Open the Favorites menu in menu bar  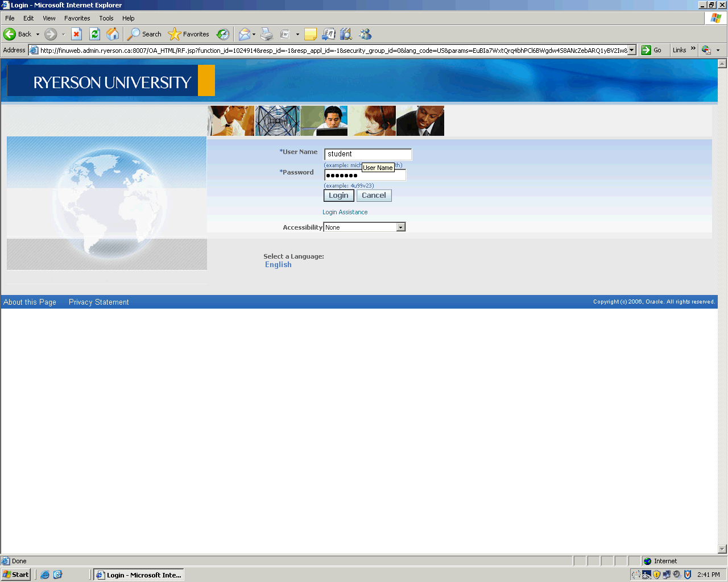(77, 18)
